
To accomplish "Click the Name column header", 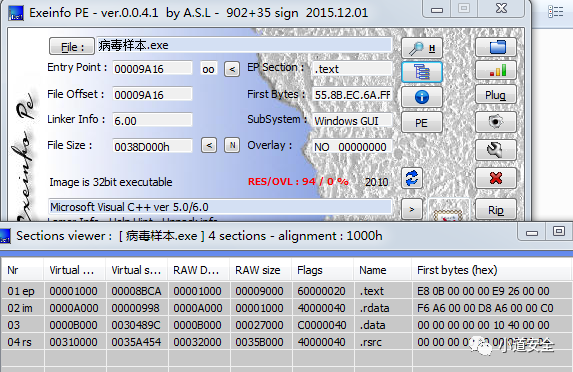I will point(383,270).
